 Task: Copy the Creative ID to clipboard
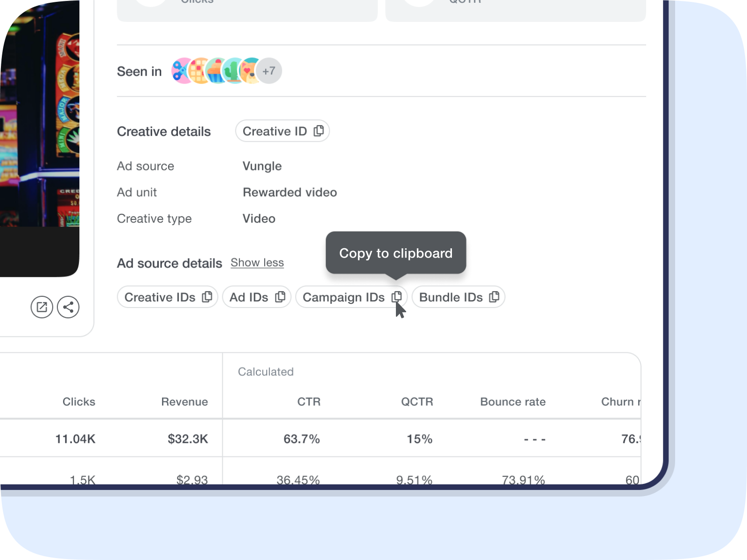pyautogui.click(x=318, y=131)
